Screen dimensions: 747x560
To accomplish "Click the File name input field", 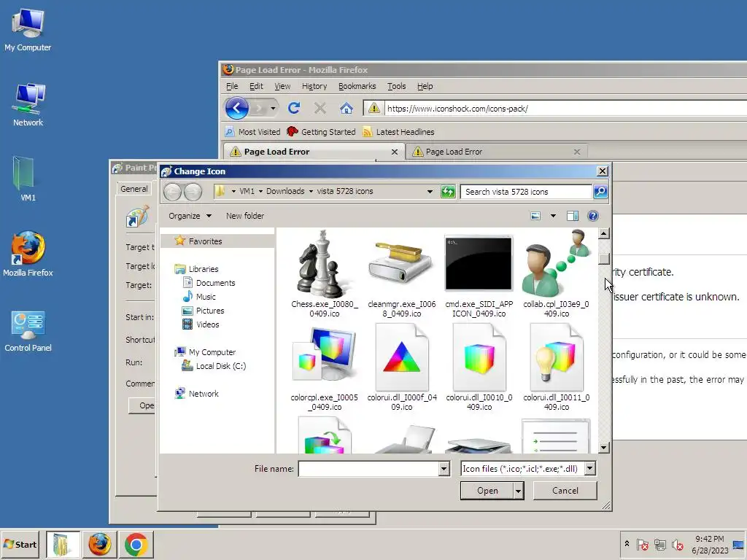I will pyautogui.click(x=368, y=469).
